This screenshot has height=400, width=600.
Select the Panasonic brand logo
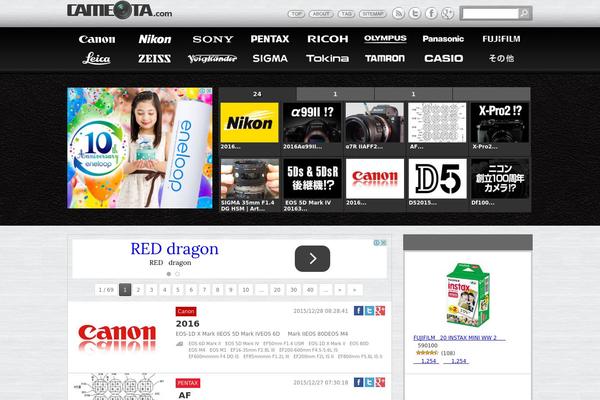click(x=443, y=39)
